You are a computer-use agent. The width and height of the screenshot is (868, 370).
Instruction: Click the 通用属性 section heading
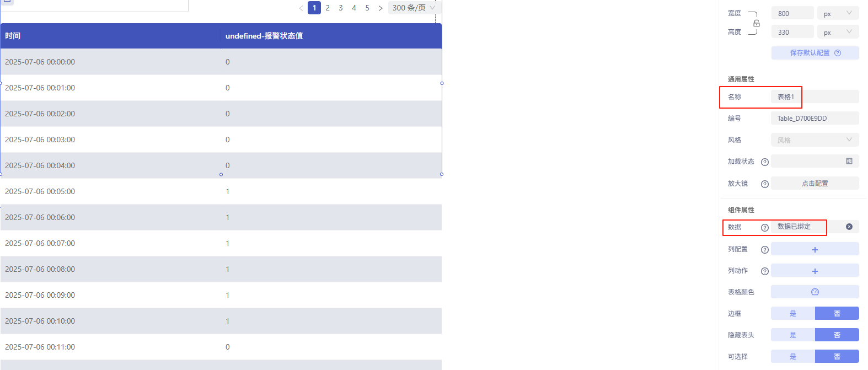click(741, 79)
